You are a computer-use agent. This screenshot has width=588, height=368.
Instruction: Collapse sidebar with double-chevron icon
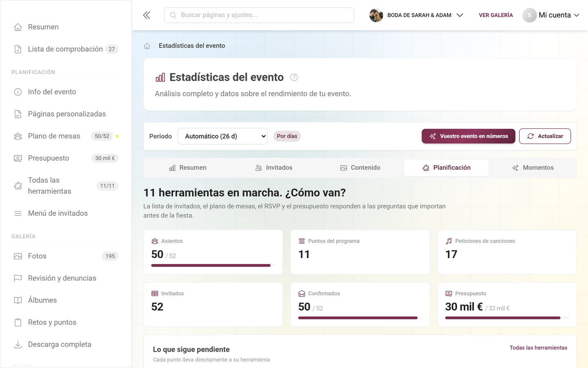tap(147, 15)
